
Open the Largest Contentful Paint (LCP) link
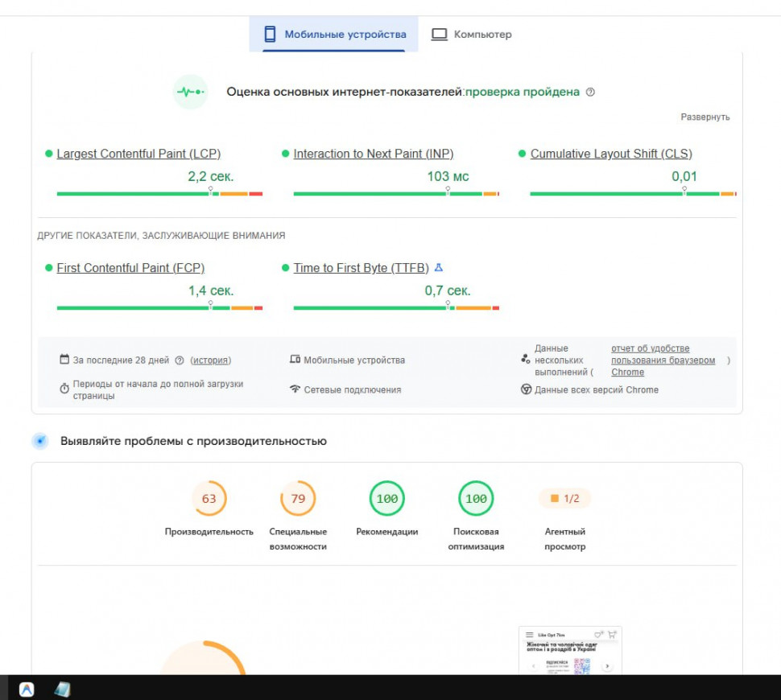[138, 154]
